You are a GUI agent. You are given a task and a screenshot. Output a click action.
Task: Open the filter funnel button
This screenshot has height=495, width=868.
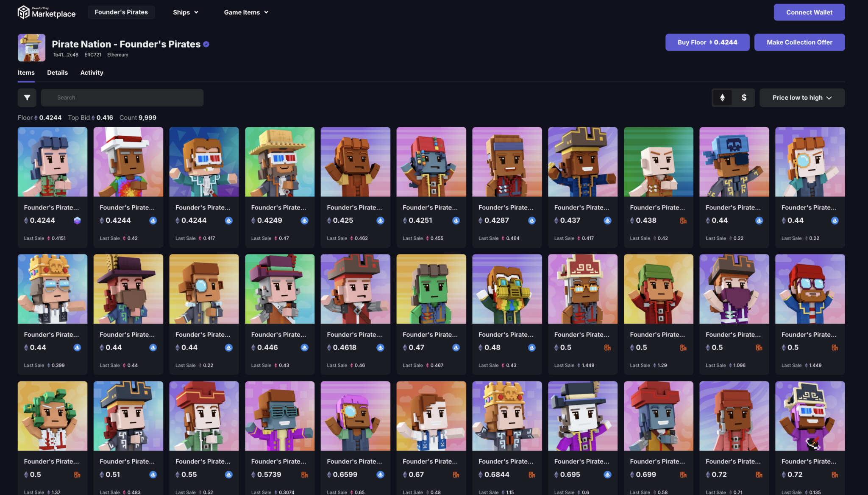(x=27, y=98)
